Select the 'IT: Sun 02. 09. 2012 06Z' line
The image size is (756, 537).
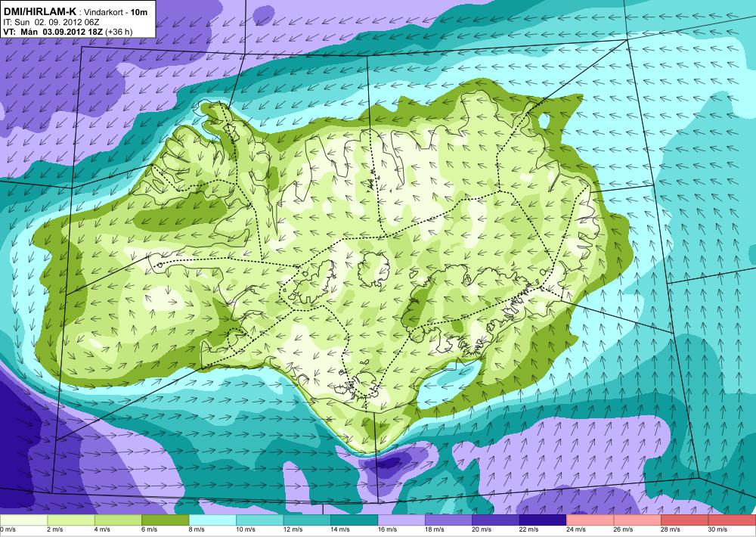(51, 22)
